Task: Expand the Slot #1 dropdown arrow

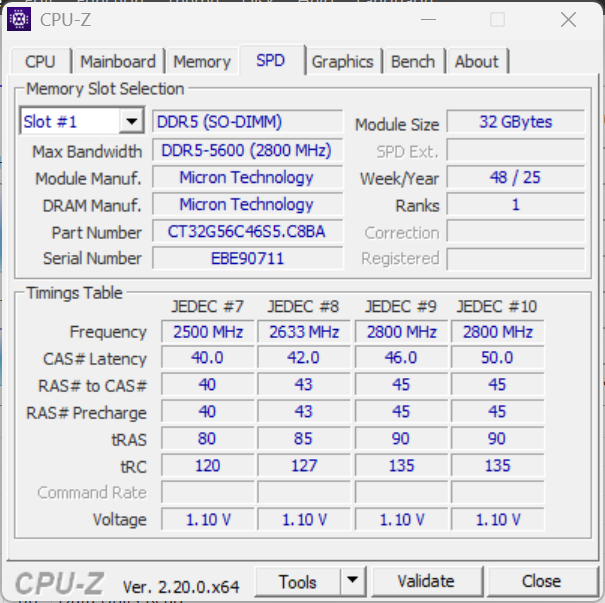Action: click(x=132, y=122)
